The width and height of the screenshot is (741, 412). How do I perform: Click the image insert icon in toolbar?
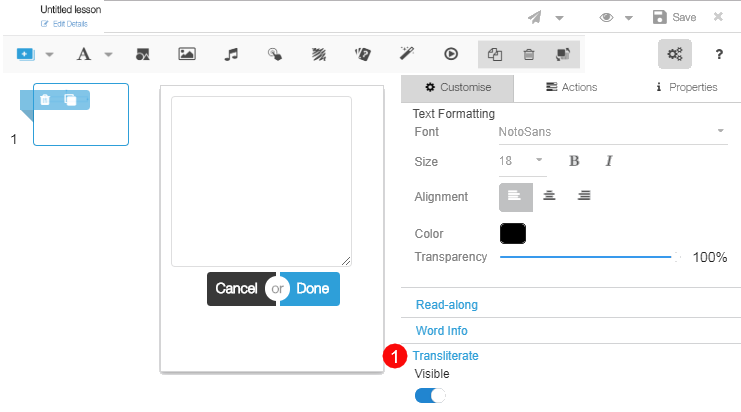point(186,54)
